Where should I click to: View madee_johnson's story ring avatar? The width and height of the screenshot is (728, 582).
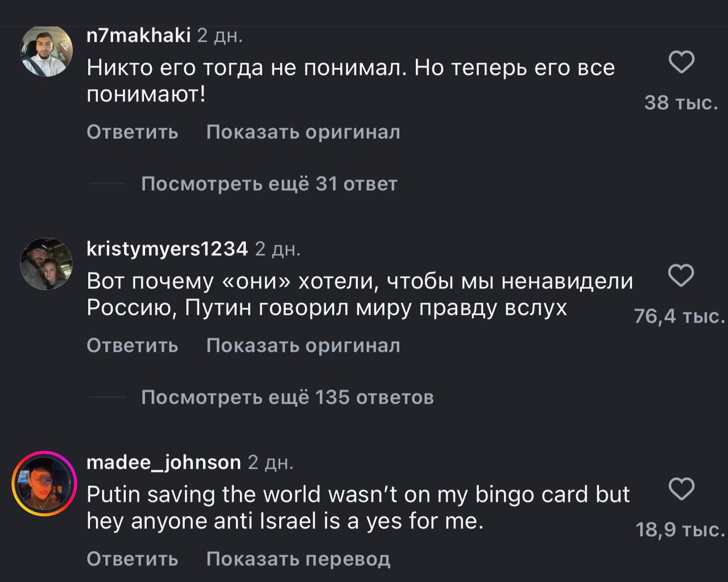[x=44, y=483]
